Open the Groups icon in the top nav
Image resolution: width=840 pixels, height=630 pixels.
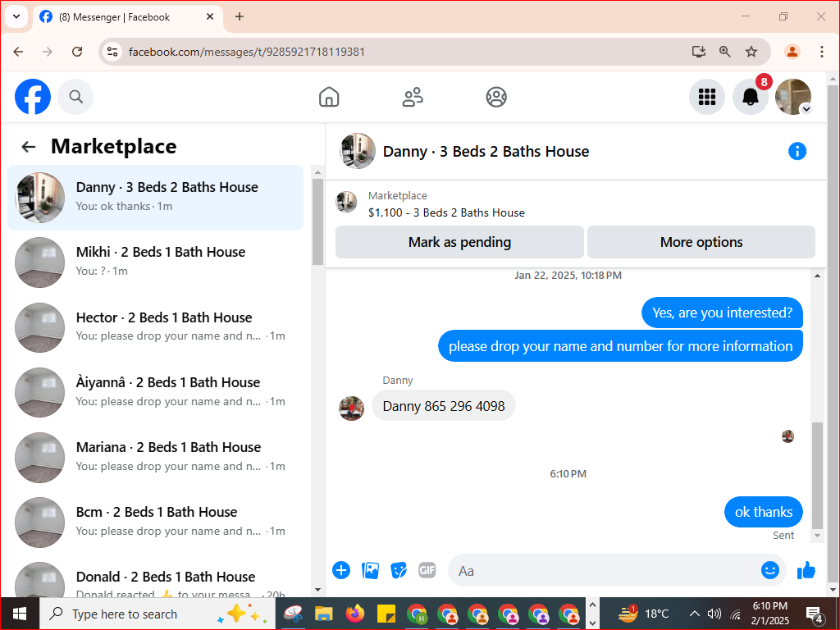pyautogui.click(x=496, y=97)
